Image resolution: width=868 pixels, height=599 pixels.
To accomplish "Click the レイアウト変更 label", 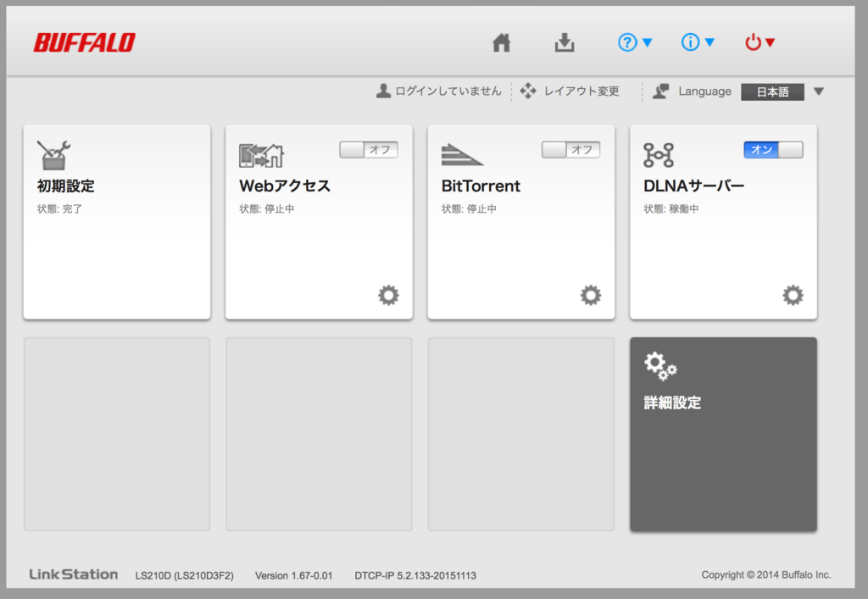I will (x=581, y=92).
